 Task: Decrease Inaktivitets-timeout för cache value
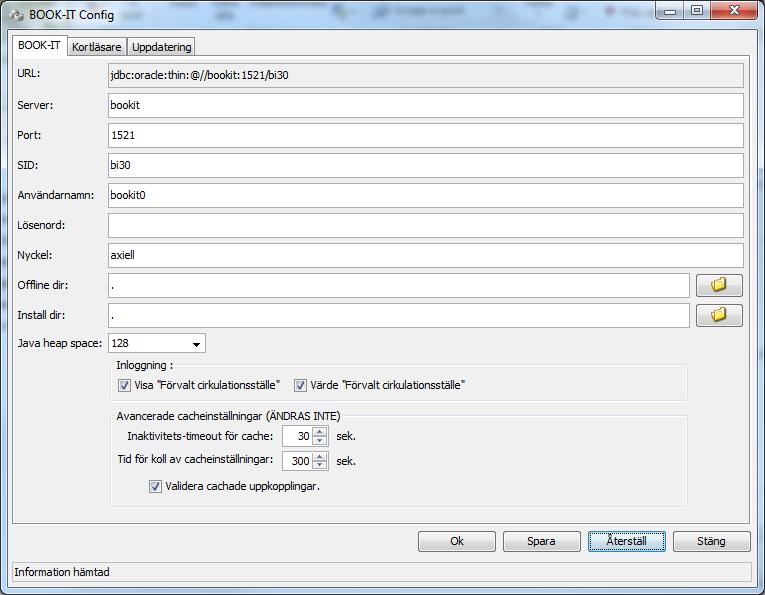coord(320,441)
